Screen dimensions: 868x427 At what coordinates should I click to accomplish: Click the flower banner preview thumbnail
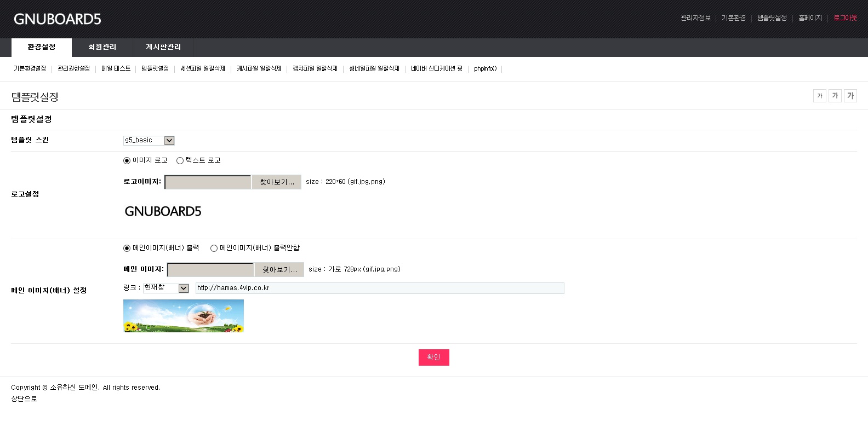tap(184, 316)
